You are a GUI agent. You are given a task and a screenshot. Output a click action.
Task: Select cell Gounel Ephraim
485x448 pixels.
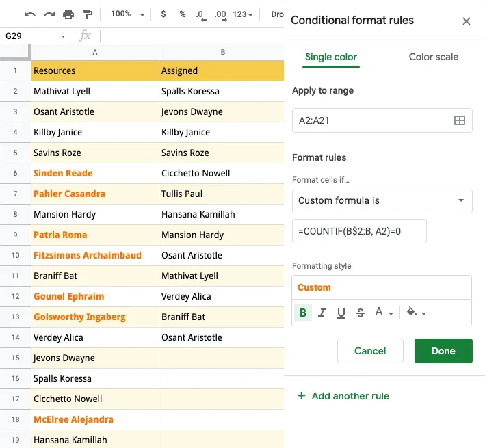click(x=95, y=296)
